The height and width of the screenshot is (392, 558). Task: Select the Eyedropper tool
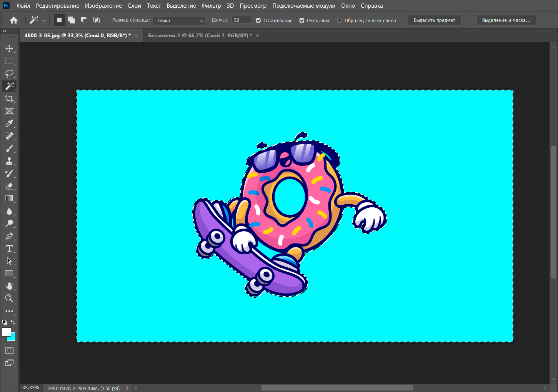tap(9, 123)
